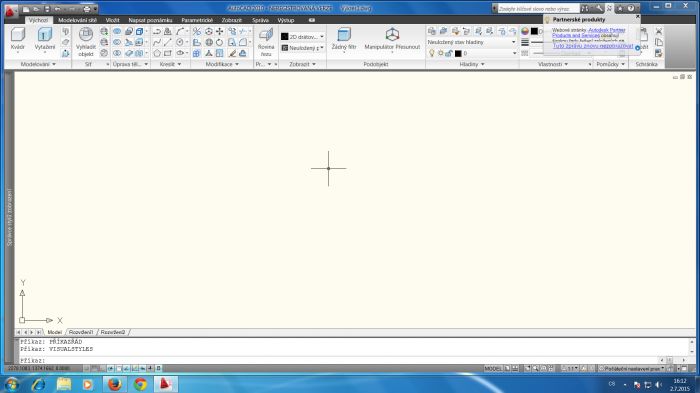Open the 2D drátový visual style dropdown
This screenshot has height=393, width=700.
[303, 37]
